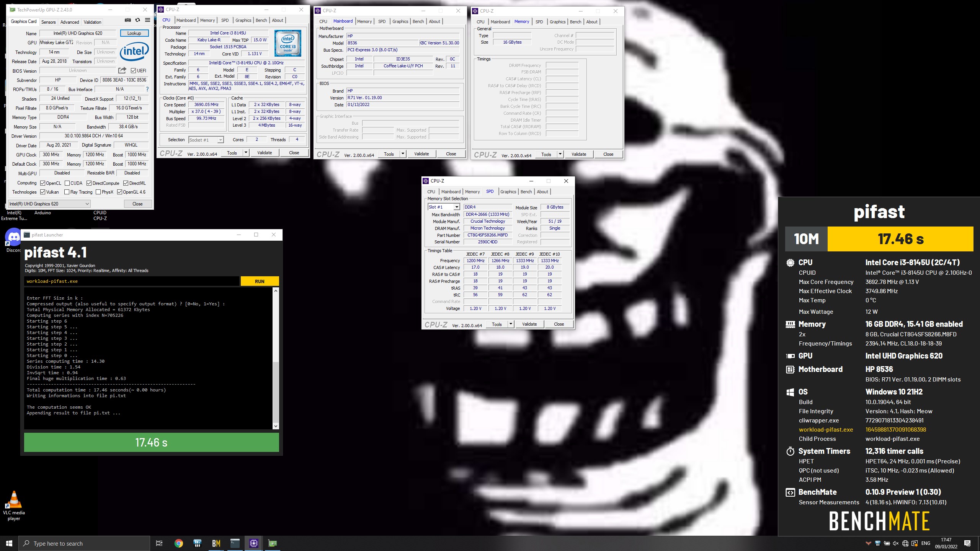Switch to CPU-Z taskbar icon

253,543
